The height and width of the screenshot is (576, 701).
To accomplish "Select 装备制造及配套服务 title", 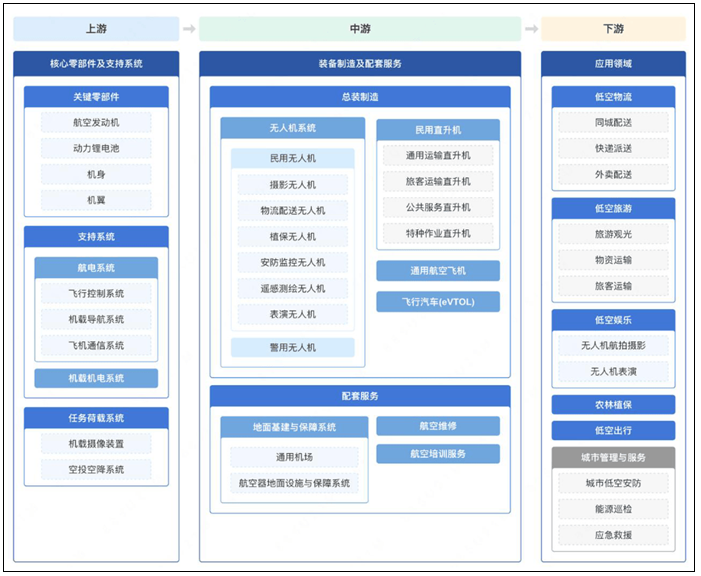I will coord(360,64).
